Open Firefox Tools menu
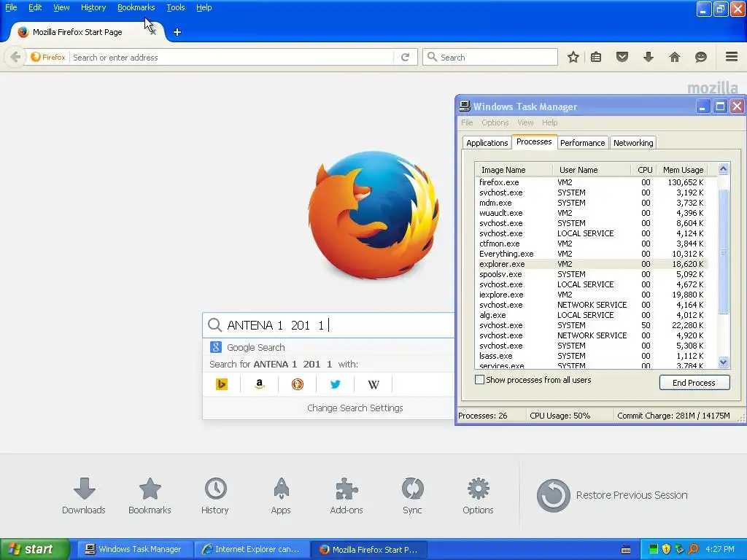Viewport: 747px width, 560px height. coord(175,7)
